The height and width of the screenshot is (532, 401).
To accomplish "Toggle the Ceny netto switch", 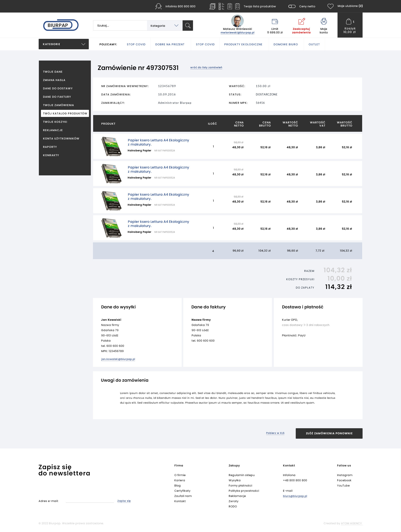I will (292, 6).
